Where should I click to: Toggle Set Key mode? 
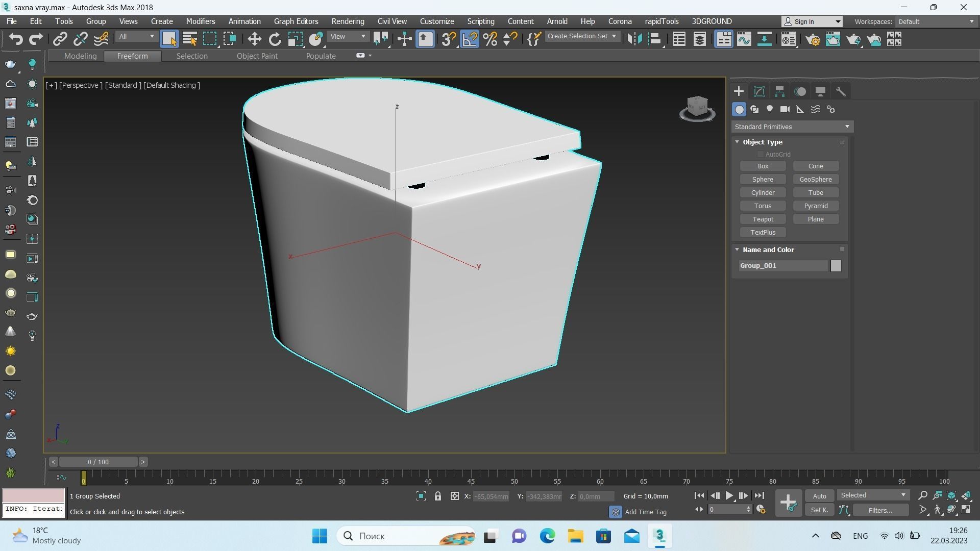(819, 510)
